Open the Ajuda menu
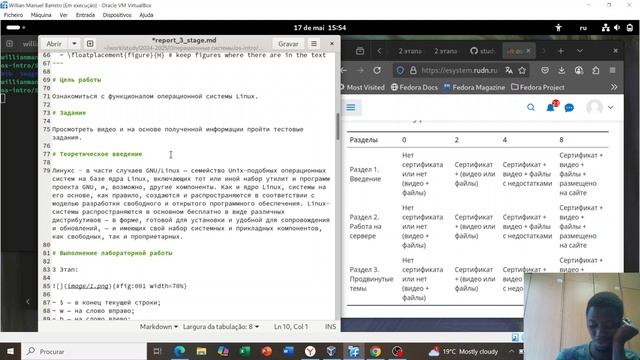Screen dimensions: 640x360 pyautogui.click(x=146, y=15)
